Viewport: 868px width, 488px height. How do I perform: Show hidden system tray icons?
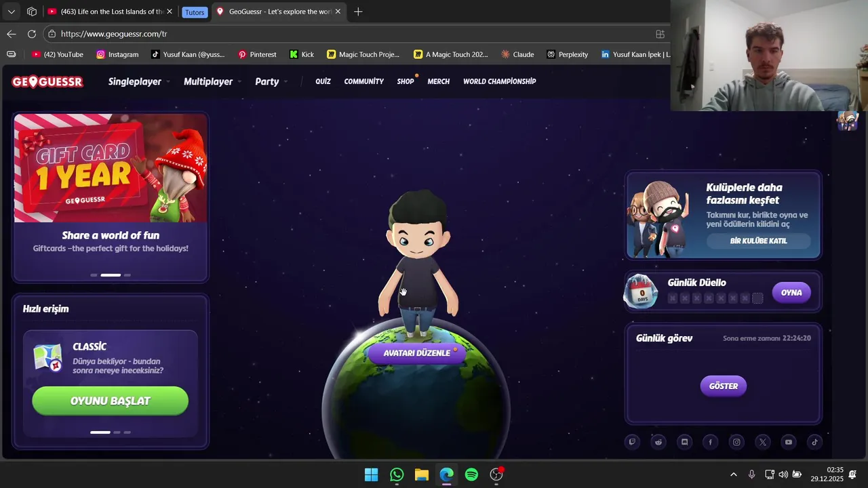tap(733, 474)
